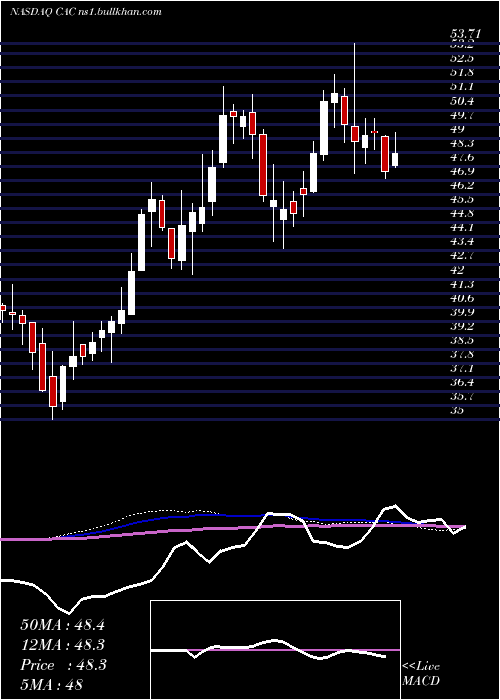The image size is (500, 700).
Task: Select the 37.8 price axis label
Action: [x=464, y=355]
